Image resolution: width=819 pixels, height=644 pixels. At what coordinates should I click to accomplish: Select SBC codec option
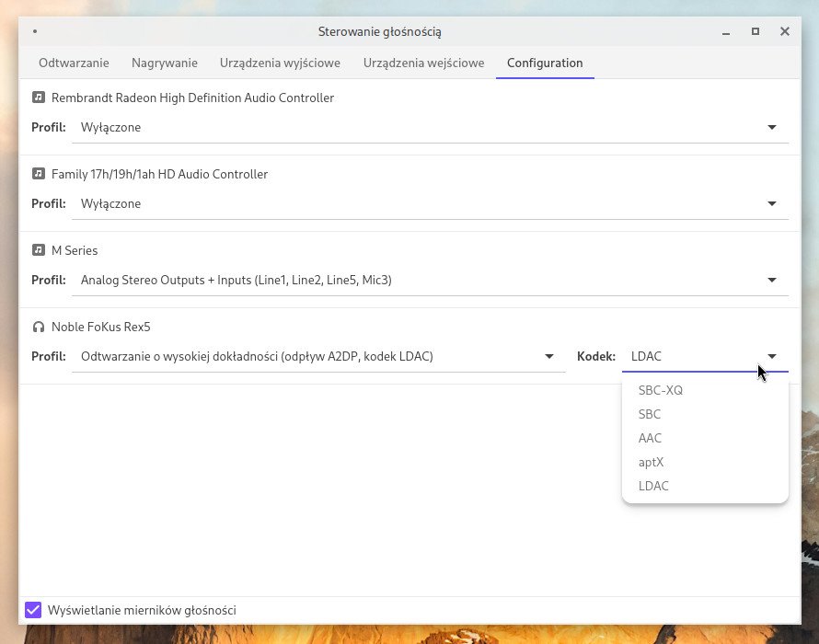pos(705,414)
